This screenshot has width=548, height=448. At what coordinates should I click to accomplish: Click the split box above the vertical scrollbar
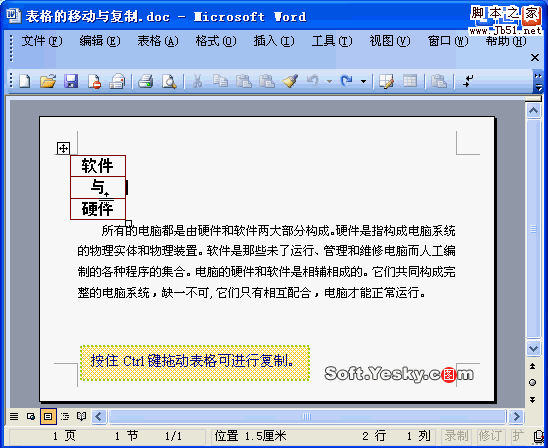pos(533,99)
